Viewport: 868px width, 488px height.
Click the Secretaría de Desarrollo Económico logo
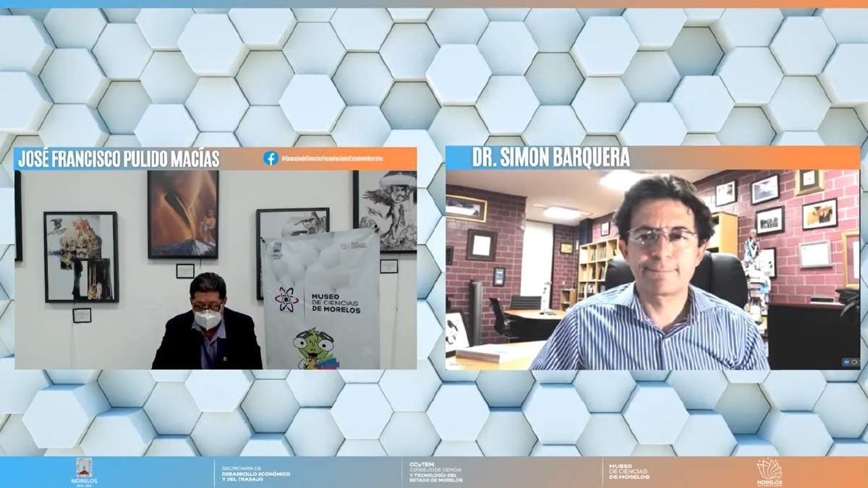(x=256, y=473)
